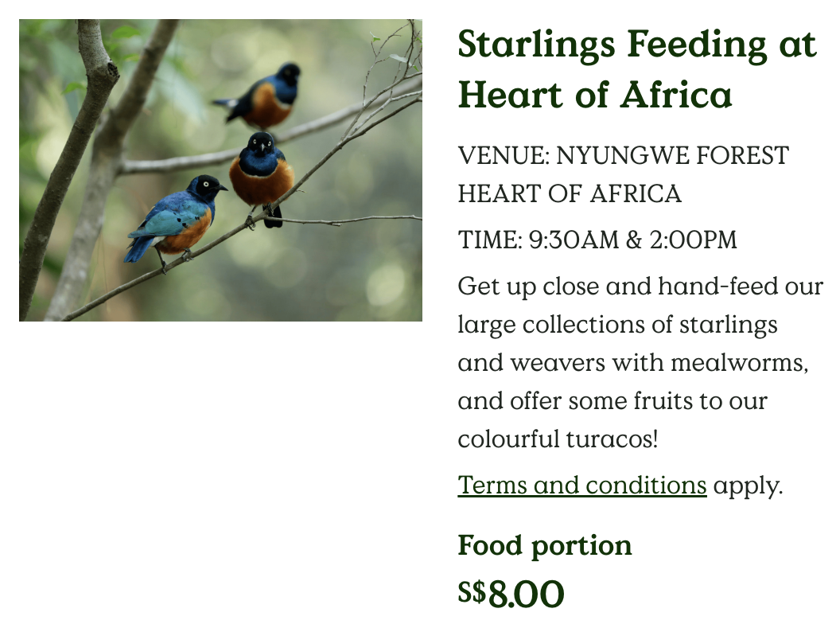
Task: Click the starling on the highest branch
Action: [262, 96]
